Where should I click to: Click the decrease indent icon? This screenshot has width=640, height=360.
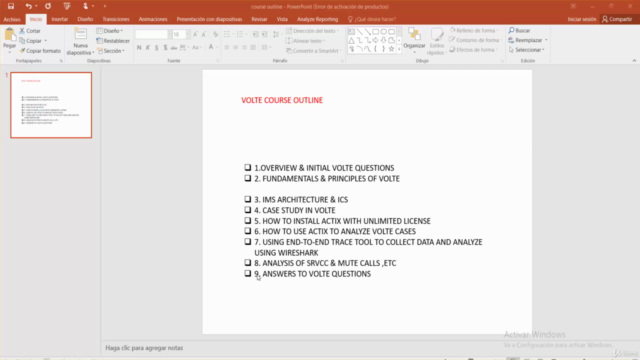pyautogui.click(x=256, y=34)
